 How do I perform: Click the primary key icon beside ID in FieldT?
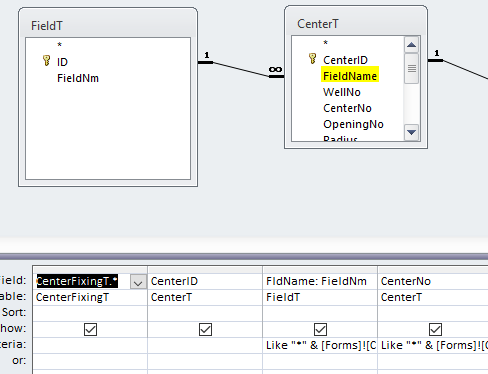[x=46, y=61]
